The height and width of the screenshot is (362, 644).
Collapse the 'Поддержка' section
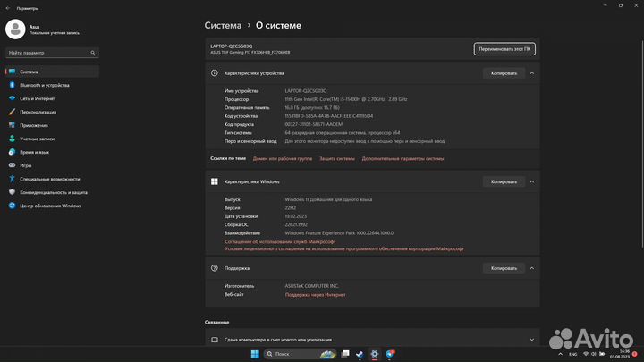point(532,268)
